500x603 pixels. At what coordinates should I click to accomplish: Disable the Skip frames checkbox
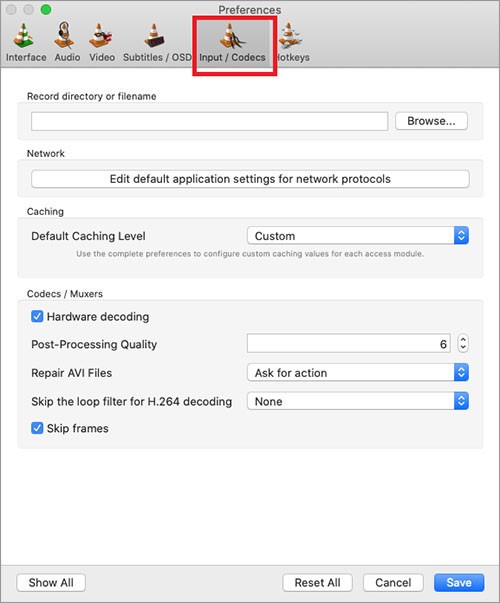(37, 428)
